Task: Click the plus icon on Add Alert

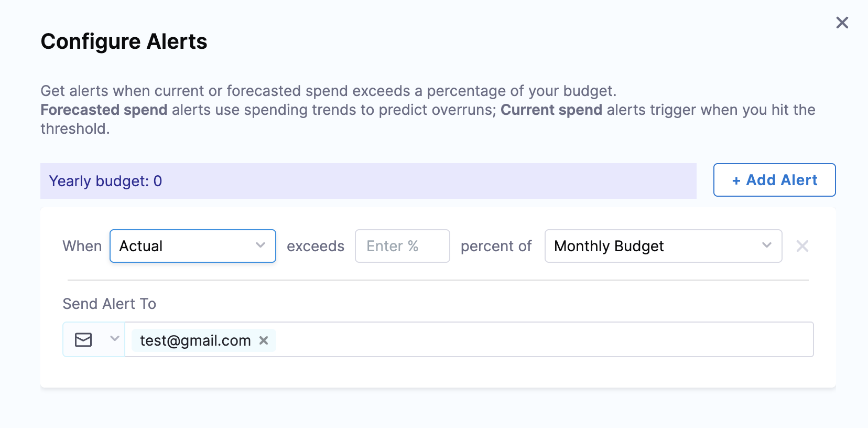Action: [736, 180]
